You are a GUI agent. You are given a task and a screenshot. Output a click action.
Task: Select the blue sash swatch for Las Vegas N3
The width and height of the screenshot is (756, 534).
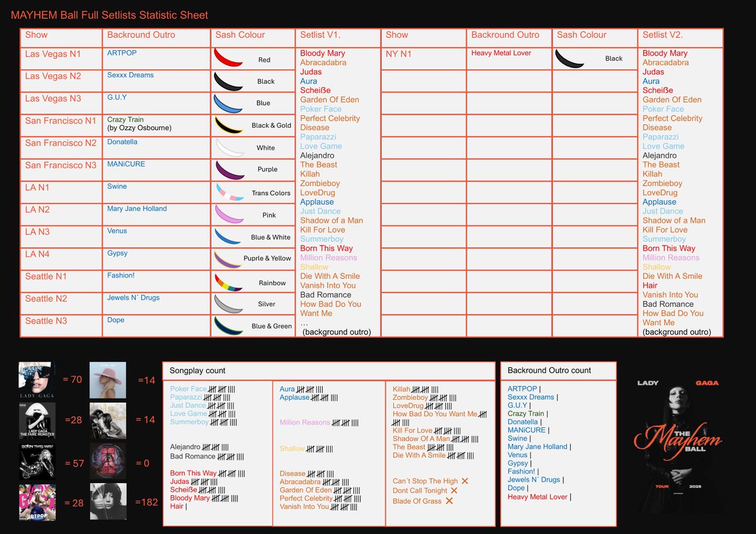pyautogui.click(x=229, y=103)
